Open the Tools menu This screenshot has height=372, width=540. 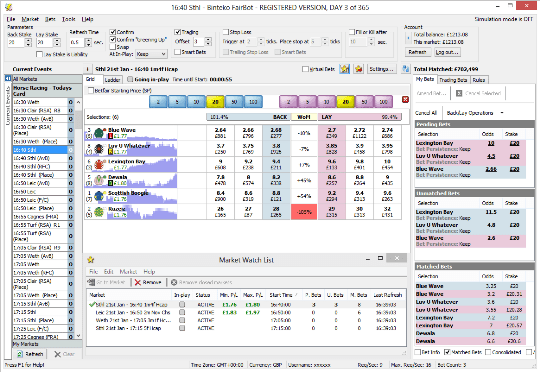pyautogui.click(x=69, y=19)
